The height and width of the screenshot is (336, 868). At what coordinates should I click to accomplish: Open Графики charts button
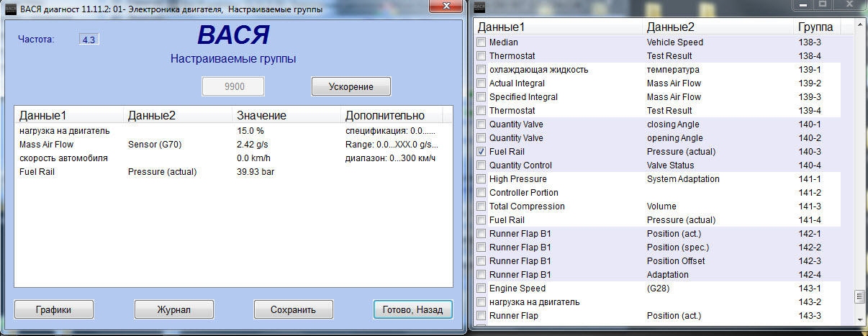[55, 310]
